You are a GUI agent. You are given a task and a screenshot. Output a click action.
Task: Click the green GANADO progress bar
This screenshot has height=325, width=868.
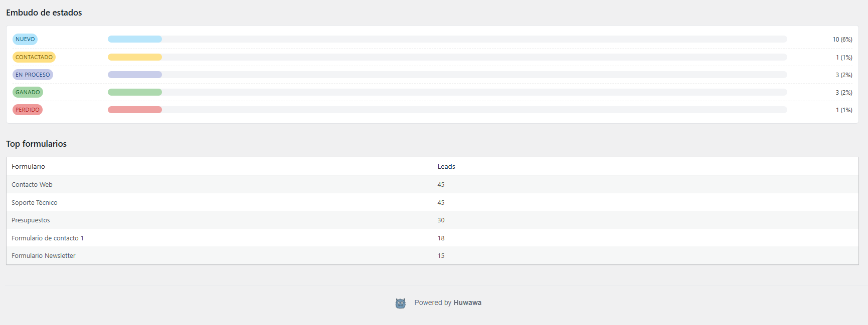pyautogui.click(x=134, y=92)
